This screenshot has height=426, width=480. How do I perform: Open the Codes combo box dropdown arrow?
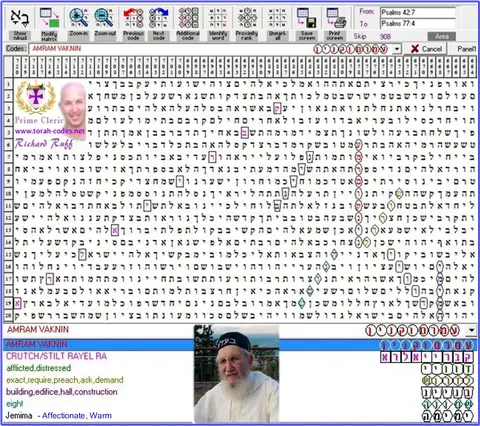[x=397, y=49]
